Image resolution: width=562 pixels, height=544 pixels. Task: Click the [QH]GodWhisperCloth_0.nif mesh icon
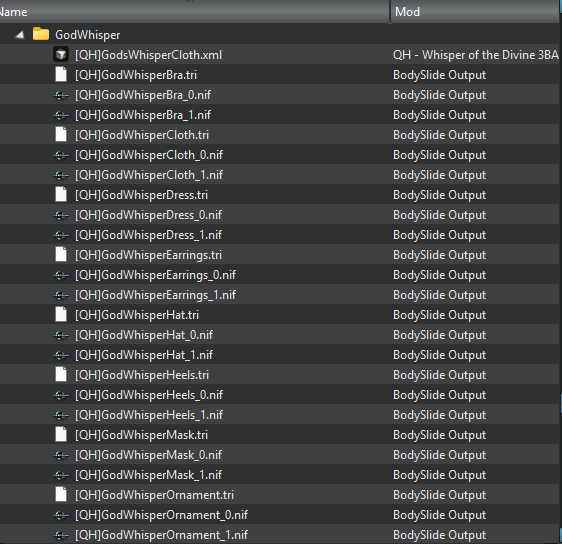coord(61,156)
